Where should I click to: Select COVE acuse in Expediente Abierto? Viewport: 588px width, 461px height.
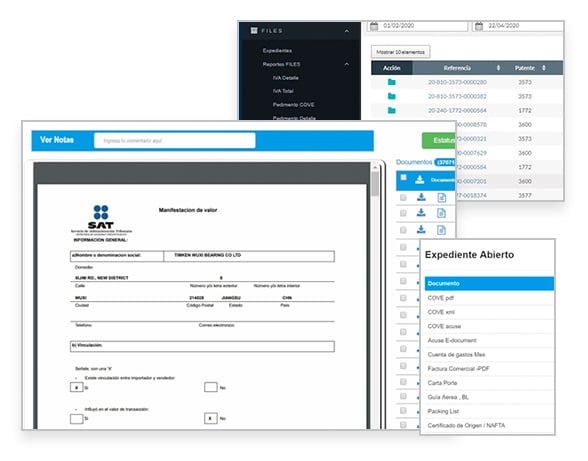coord(489,326)
